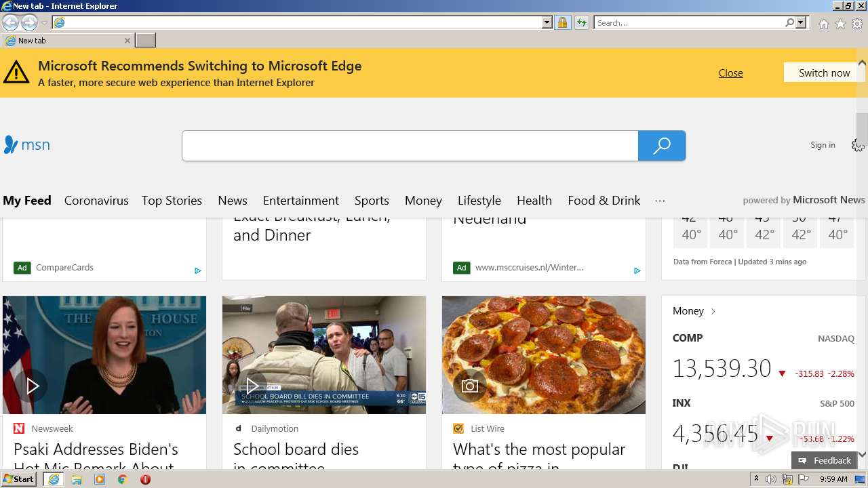Click the browser Forward arrow button
This screenshot has height=488, width=868.
tap(29, 22)
